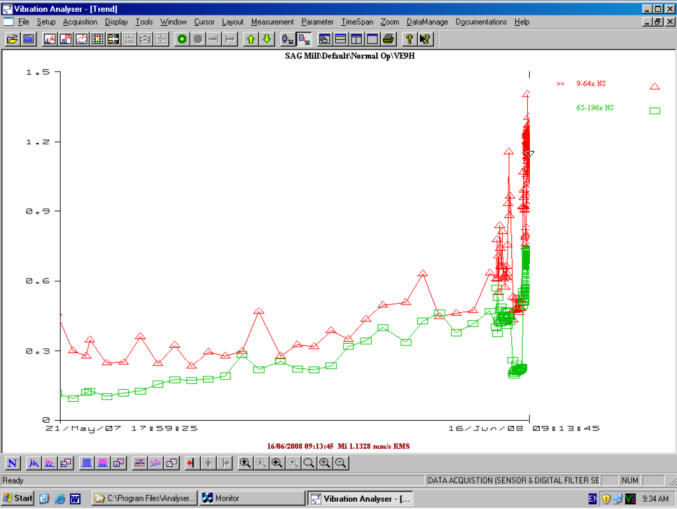Viewport: 677px width, 509px height.
Task: Click the yellow question mark help icon
Action: pos(409,39)
